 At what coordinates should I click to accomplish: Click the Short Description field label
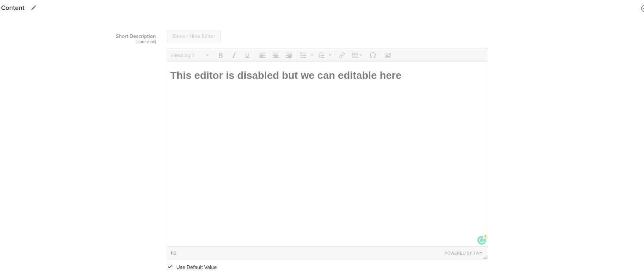(x=136, y=36)
